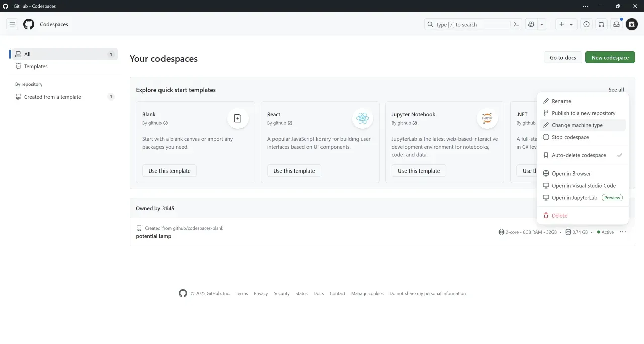Go to GitHub home via Octocat logo
The height and width of the screenshot is (344, 644).
[29, 24]
